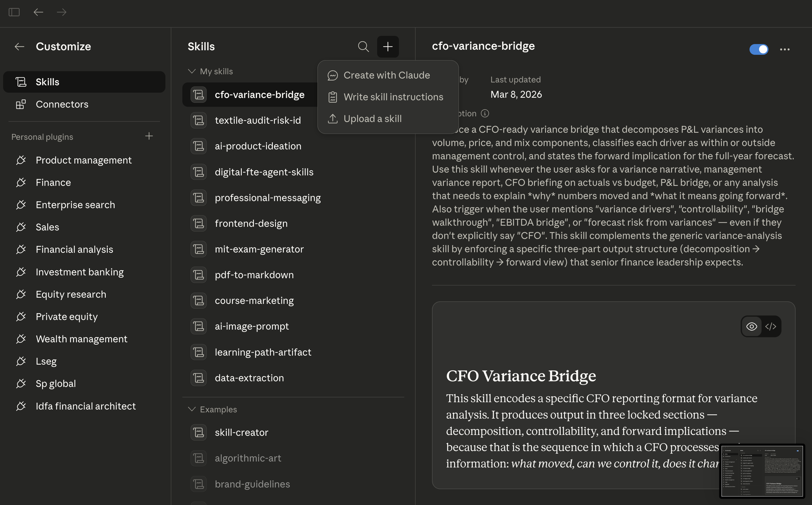Click the info icon beside Description

click(x=485, y=114)
